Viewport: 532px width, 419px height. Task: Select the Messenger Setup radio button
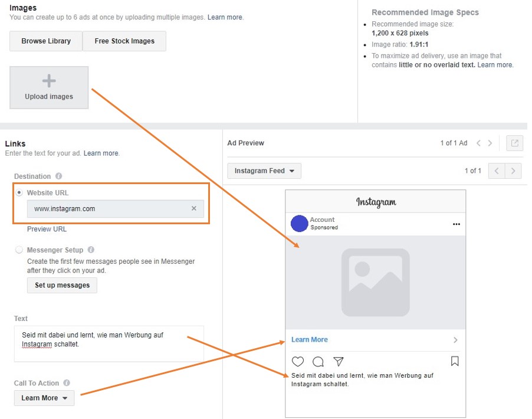pyautogui.click(x=19, y=250)
